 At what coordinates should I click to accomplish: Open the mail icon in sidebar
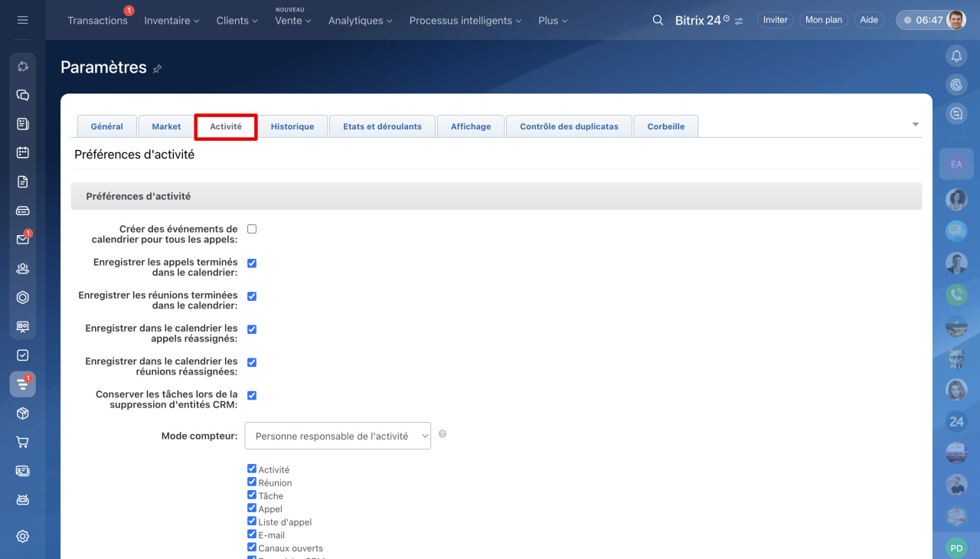[22, 240]
